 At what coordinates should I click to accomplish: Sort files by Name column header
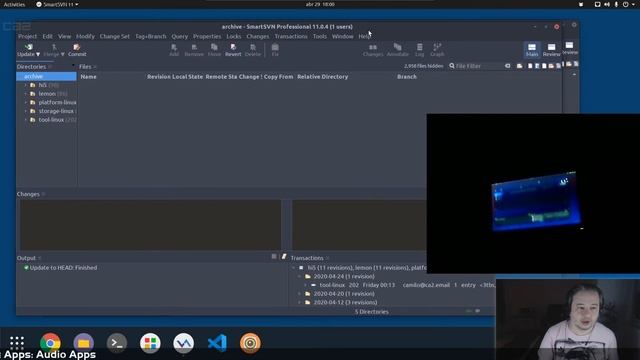pos(89,77)
